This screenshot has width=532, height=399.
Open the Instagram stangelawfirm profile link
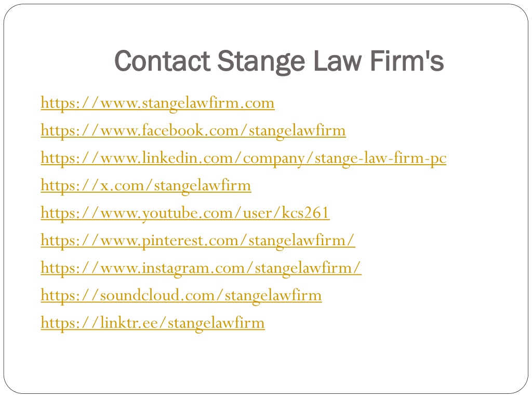[x=201, y=268]
